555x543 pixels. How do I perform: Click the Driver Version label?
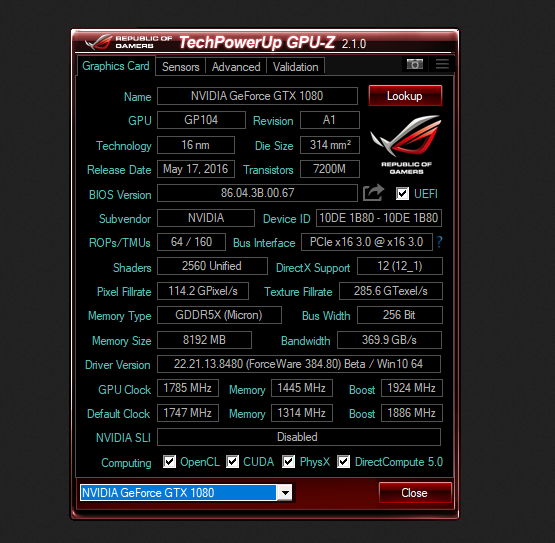(118, 365)
